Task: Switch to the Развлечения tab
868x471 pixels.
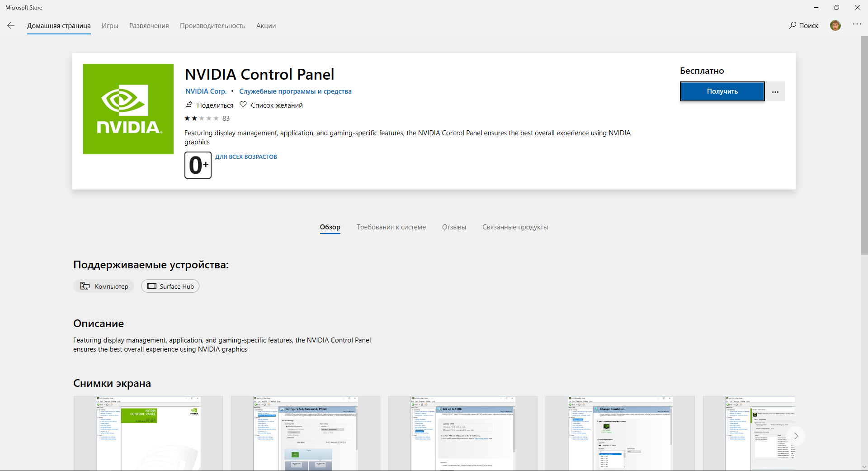Action: click(149, 26)
